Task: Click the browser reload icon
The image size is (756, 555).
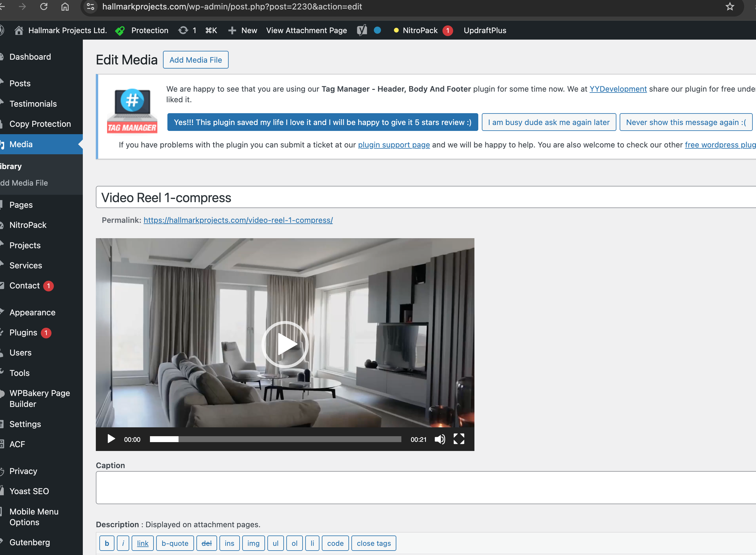Action: click(x=44, y=7)
